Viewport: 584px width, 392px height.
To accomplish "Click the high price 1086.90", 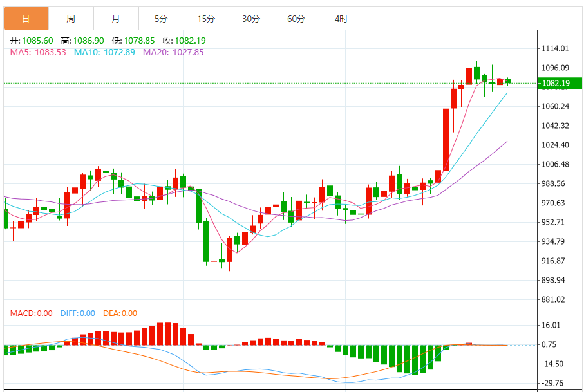I will click(88, 41).
